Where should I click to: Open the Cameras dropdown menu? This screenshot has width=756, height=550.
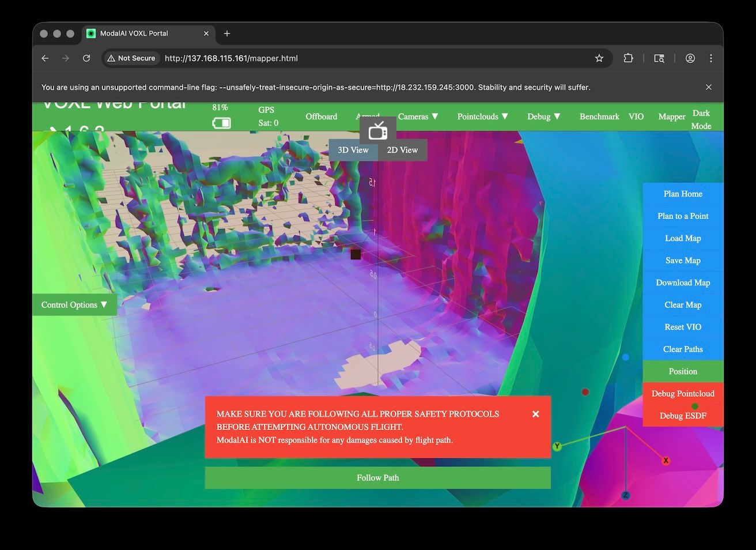(x=418, y=116)
